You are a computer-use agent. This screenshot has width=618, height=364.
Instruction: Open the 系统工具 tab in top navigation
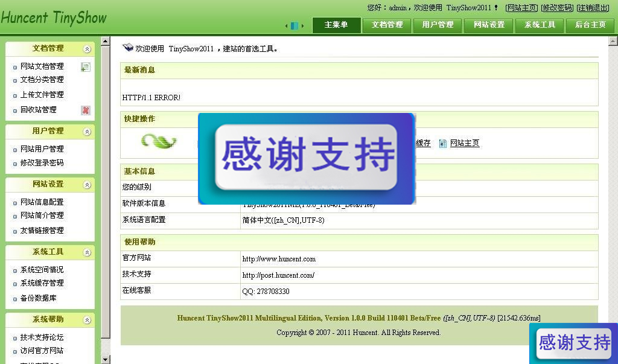[540, 25]
